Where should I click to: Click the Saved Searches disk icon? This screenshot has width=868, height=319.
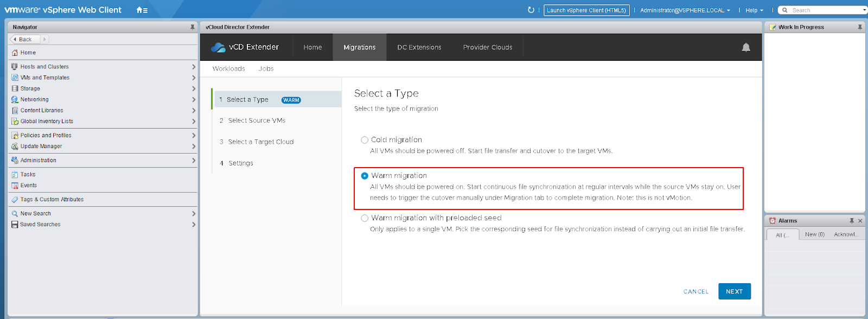(15, 225)
